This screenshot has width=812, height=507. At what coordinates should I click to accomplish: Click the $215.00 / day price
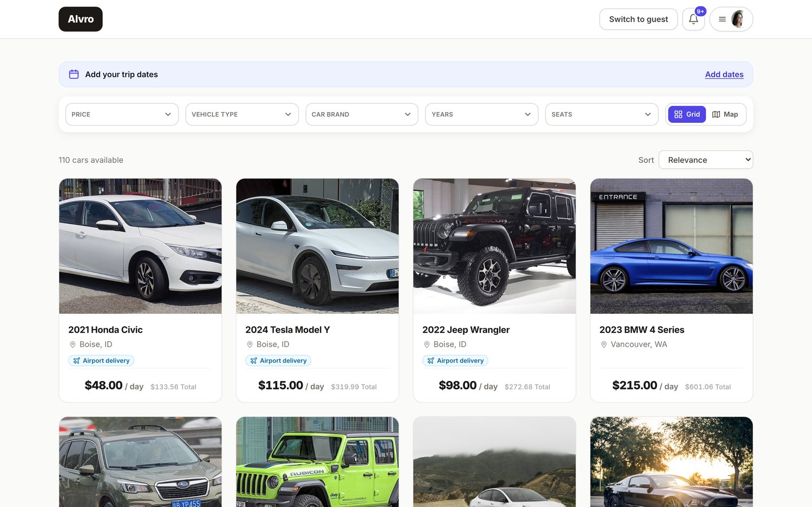tap(645, 385)
